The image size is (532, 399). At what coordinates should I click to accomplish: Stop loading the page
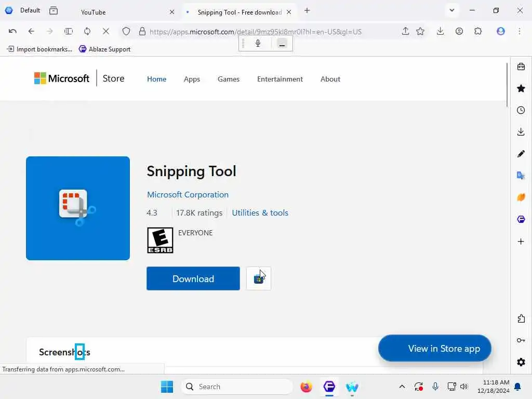[x=106, y=31]
